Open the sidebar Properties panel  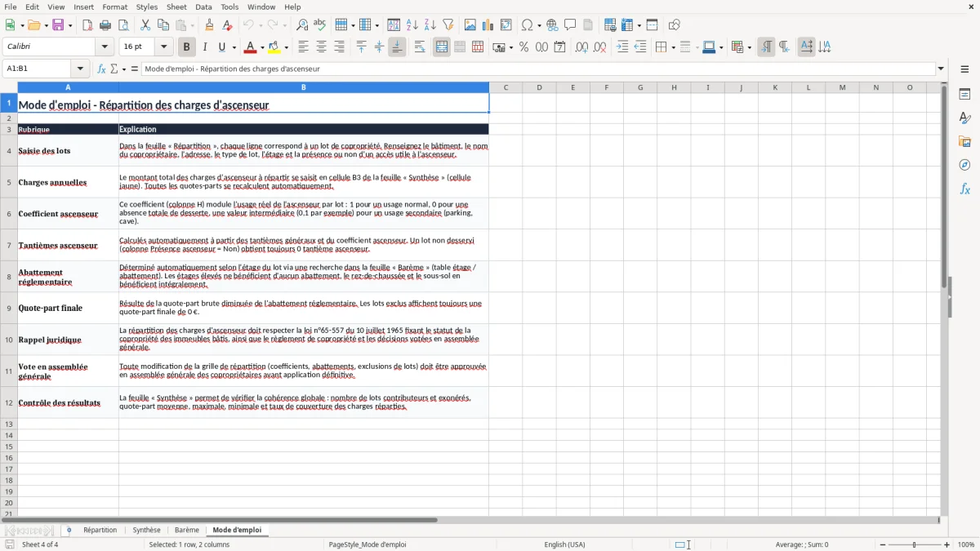pos(964,95)
